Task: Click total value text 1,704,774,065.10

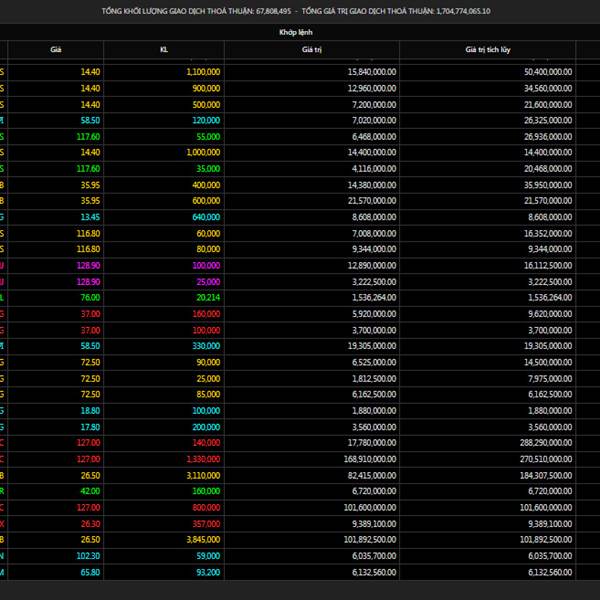Action: (x=463, y=11)
